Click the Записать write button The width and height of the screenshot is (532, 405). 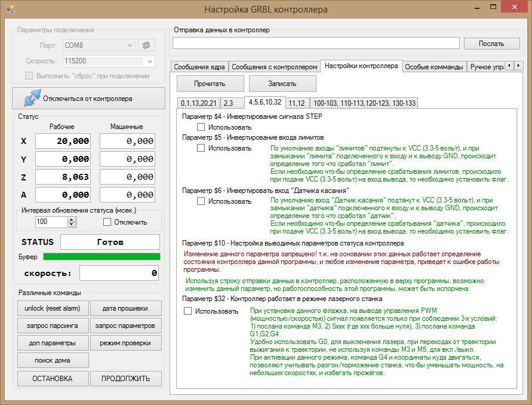click(282, 84)
